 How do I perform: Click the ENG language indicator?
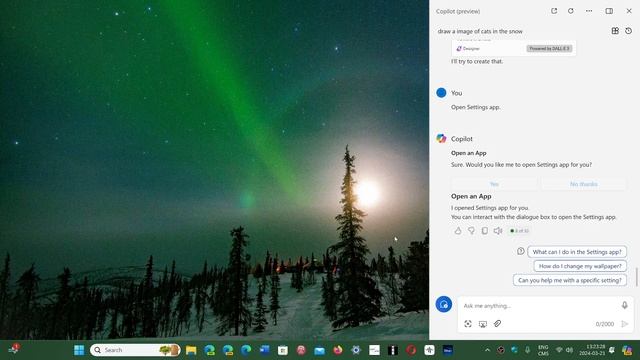[543, 350]
